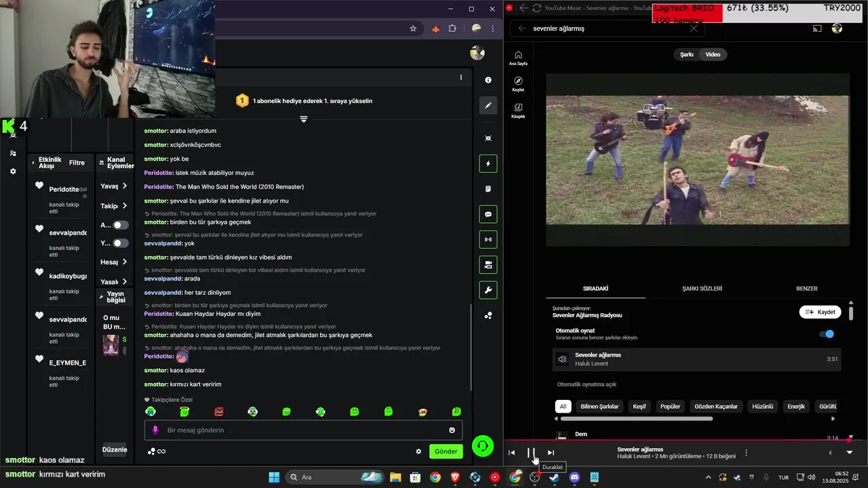
Task: Open the Filtre option in activity feed
Action: coord(77,163)
